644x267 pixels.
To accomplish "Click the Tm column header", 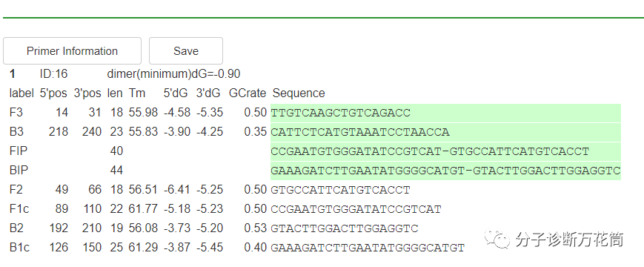I will coord(137,93).
